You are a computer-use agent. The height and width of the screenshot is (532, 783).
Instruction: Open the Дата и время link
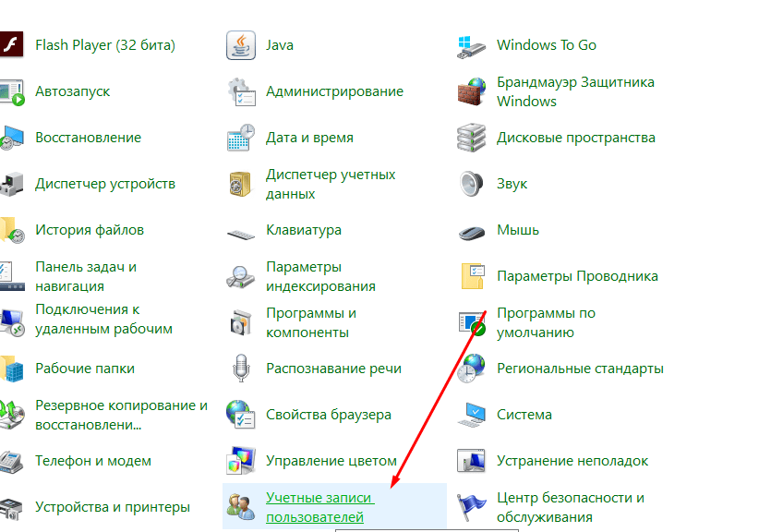click(x=309, y=138)
